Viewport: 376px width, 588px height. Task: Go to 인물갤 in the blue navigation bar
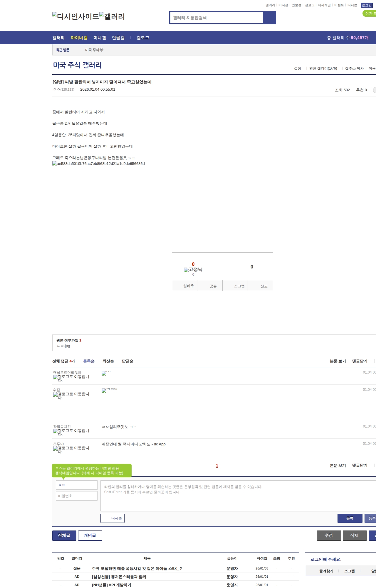[118, 38]
